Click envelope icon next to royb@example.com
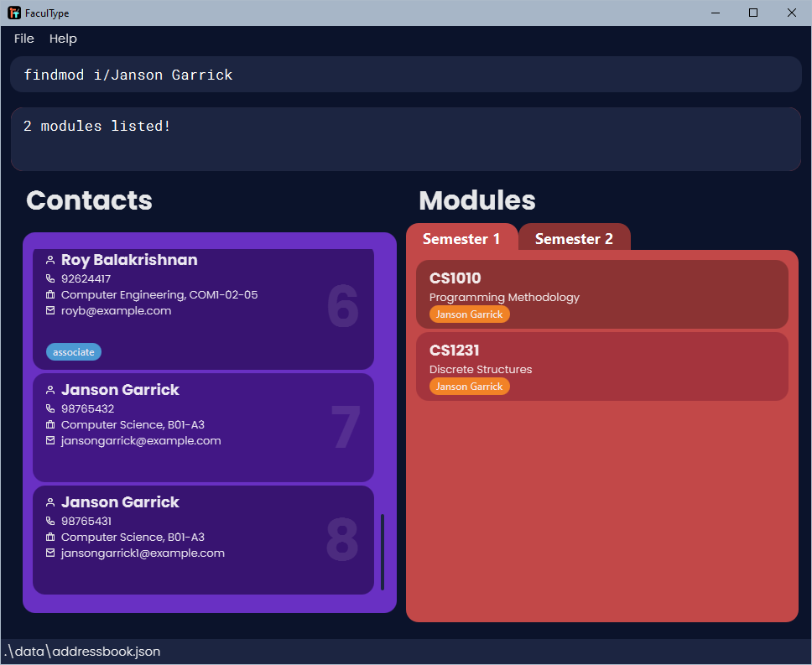This screenshot has height=665, width=812. [50, 310]
